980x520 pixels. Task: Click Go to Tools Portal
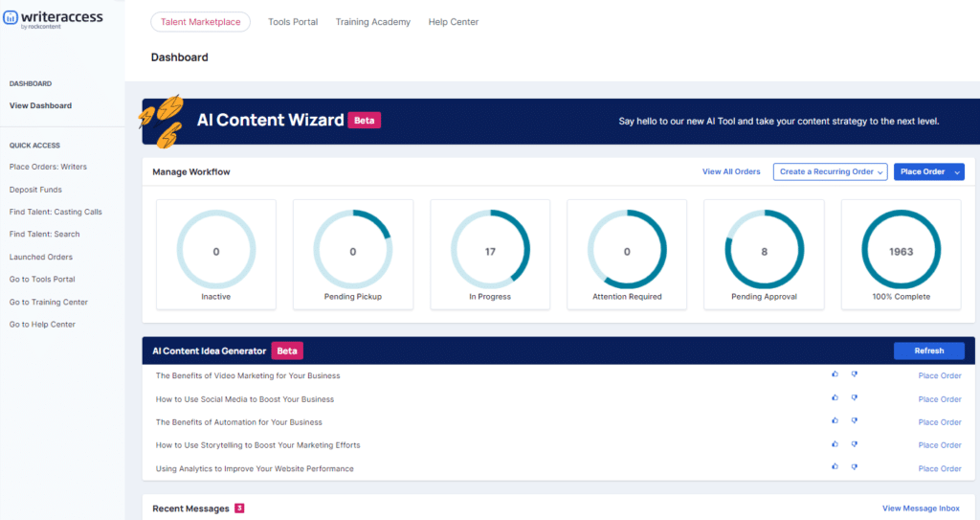(42, 280)
